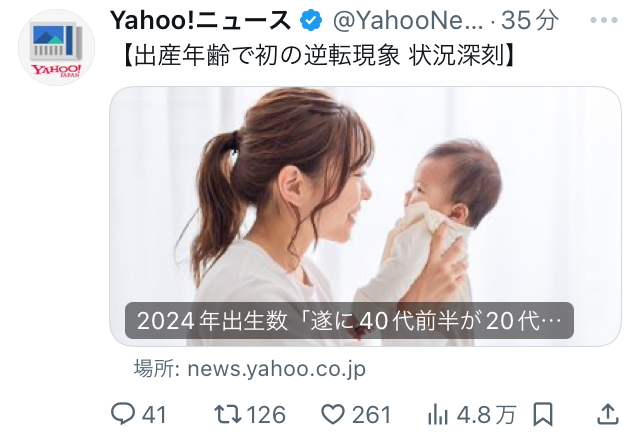Click the reply speech bubble icon
640x436 pixels.
pyautogui.click(x=123, y=414)
